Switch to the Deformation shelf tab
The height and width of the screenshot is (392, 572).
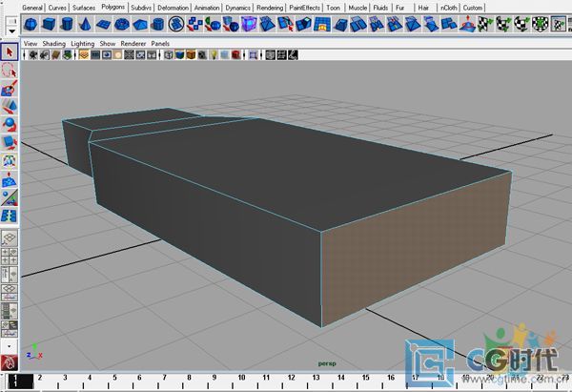coord(173,8)
